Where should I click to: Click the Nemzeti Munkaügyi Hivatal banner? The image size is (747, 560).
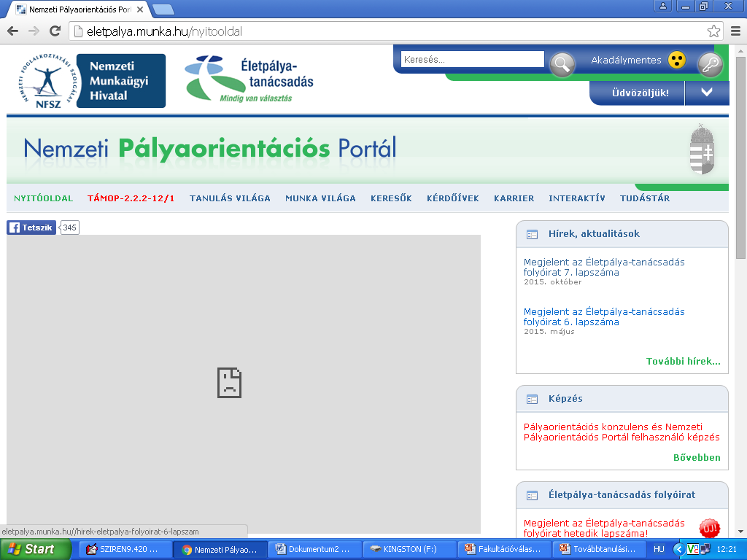coord(121,80)
